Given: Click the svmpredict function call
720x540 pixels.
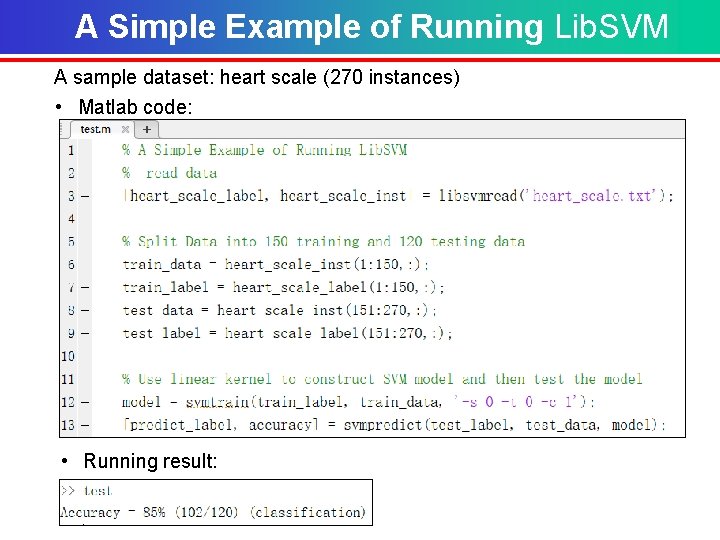Looking at the screenshot, I should click(x=382, y=425).
